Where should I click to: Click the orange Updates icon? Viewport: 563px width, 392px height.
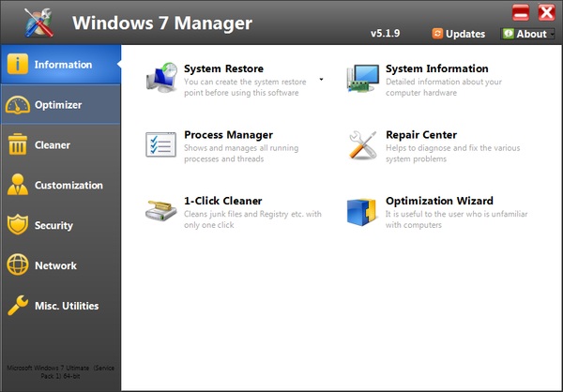(437, 34)
